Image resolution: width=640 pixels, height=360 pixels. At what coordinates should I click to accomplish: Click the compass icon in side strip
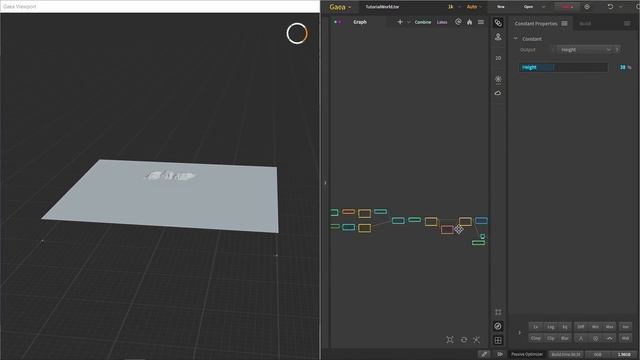[x=498, y=326]
